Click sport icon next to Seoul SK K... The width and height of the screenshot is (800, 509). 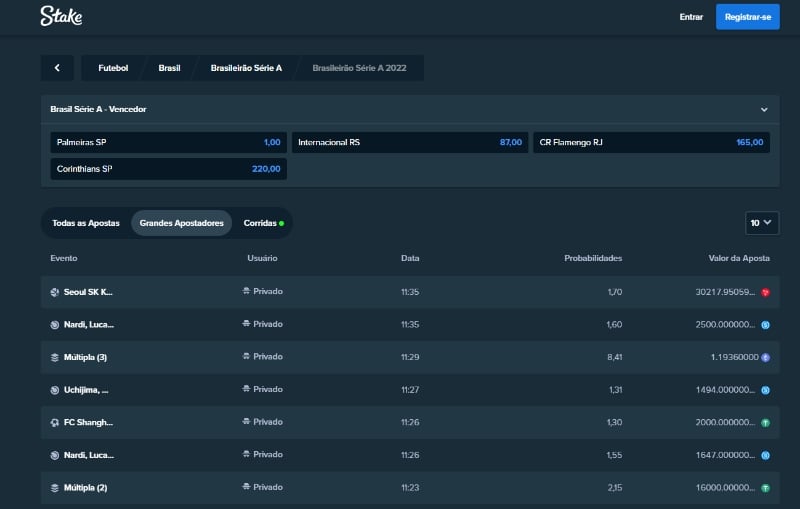55,292
